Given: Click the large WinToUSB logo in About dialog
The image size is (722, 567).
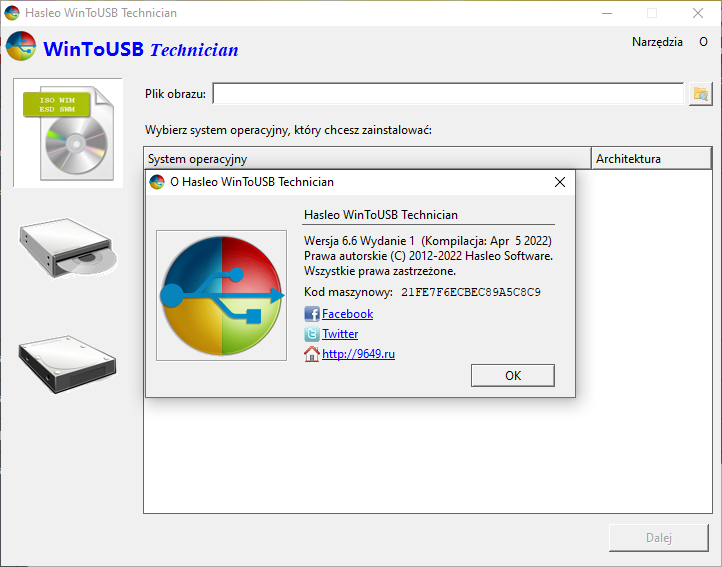Looking at the screenshot, I should coord(221,295).
